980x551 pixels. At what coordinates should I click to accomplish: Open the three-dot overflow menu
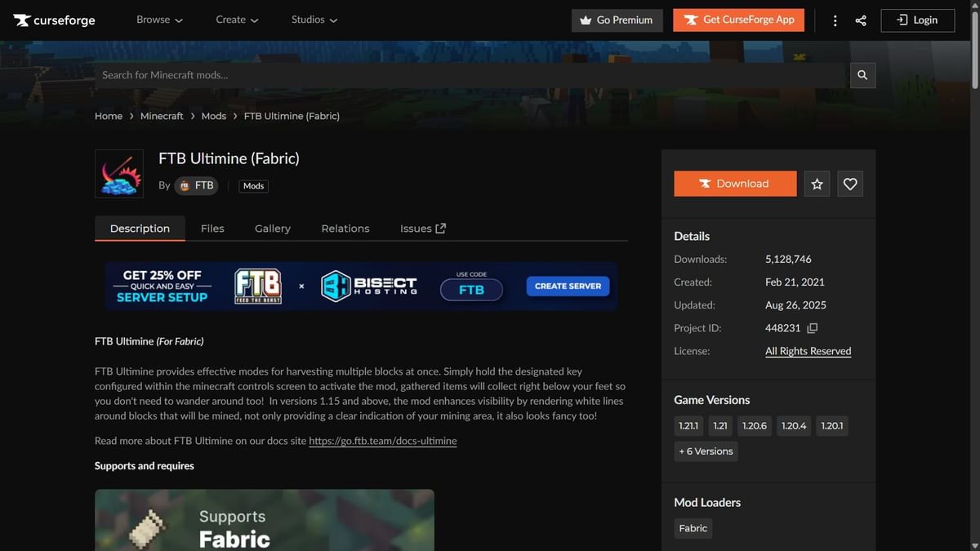pos(835,20)
